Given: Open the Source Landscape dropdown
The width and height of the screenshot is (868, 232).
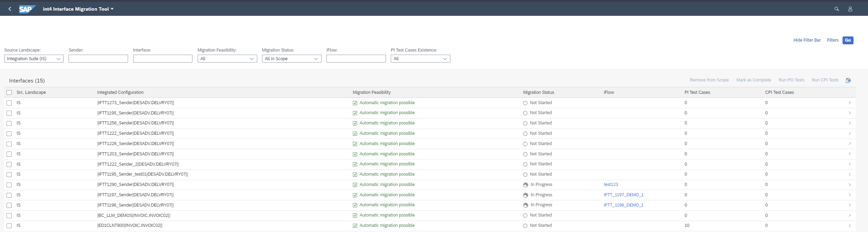Looking at the screenshot, I should click(34, 59).
